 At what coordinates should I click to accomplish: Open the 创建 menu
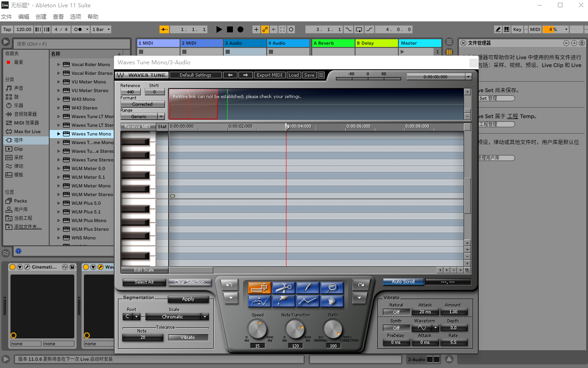click(x=41, y=17)
